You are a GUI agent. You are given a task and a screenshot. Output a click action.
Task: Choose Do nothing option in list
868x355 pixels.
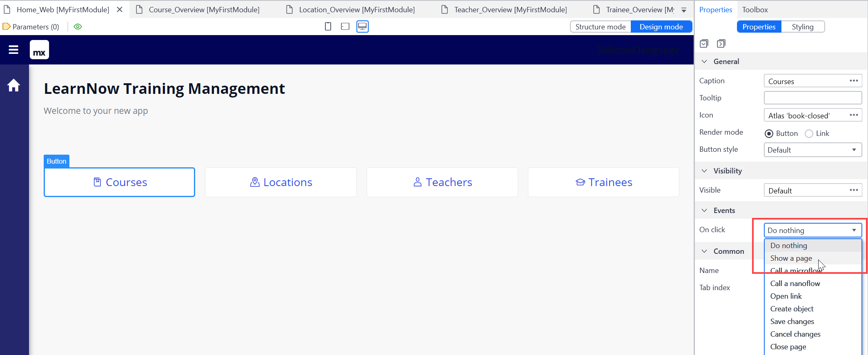click(x=812, y=246)
